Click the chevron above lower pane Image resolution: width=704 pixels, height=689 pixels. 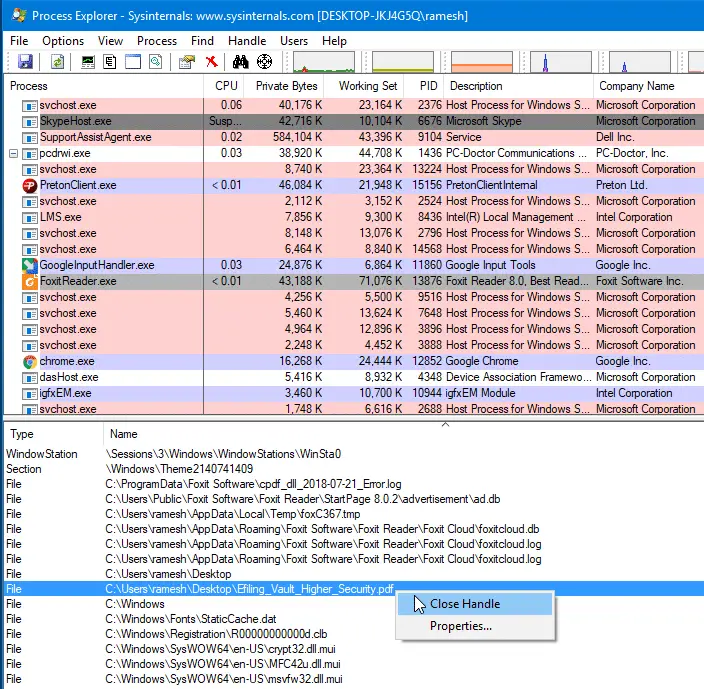pyautogui.click(x=445, y=424)
